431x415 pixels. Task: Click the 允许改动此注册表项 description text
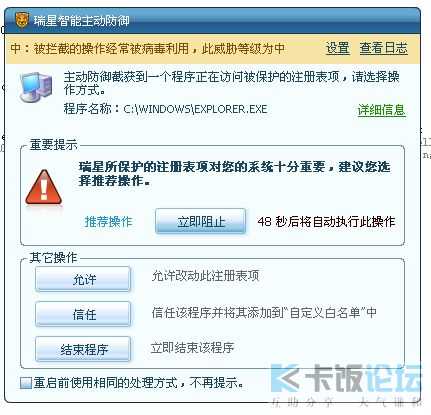coord(205,276)
